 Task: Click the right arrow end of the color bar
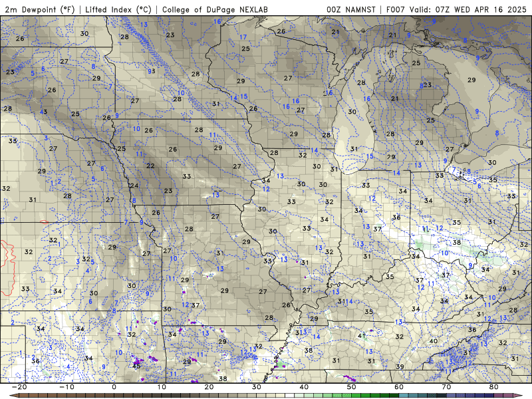point(518,396)
